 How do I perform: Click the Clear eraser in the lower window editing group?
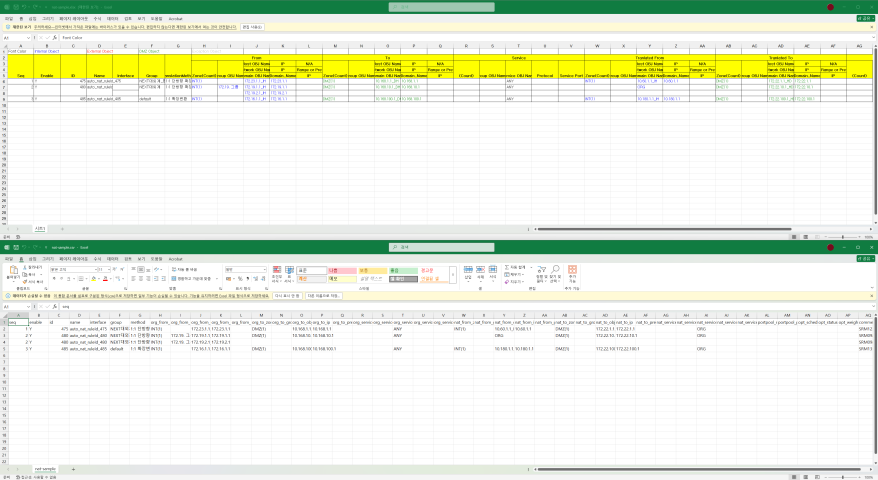coord(514,282)
